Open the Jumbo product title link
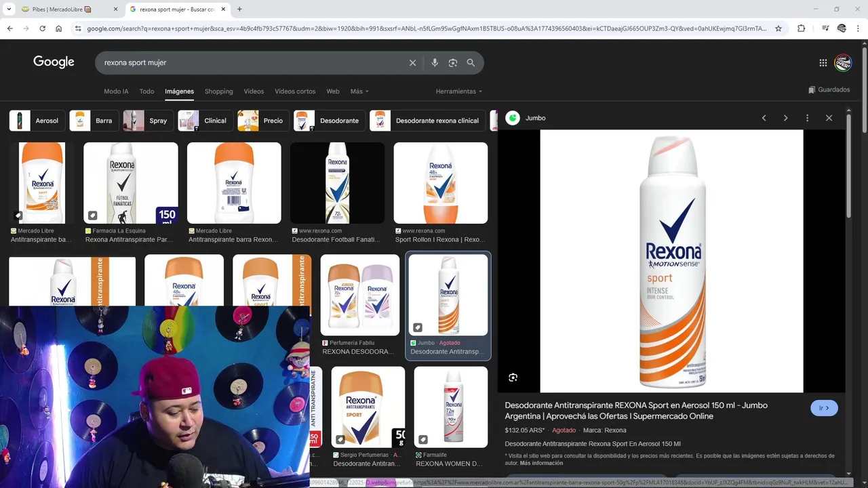 636,411
